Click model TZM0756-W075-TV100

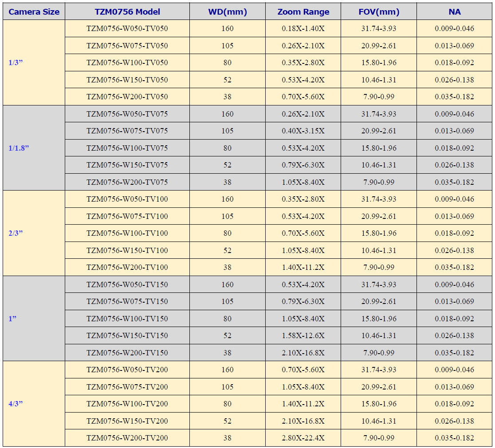pos(127,216)
